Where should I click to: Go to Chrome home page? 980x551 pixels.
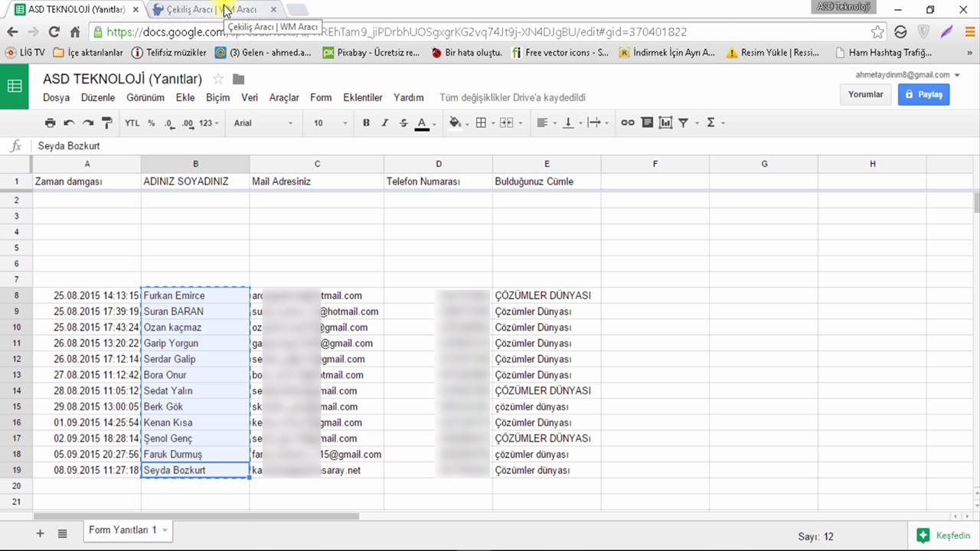[75, 32]
